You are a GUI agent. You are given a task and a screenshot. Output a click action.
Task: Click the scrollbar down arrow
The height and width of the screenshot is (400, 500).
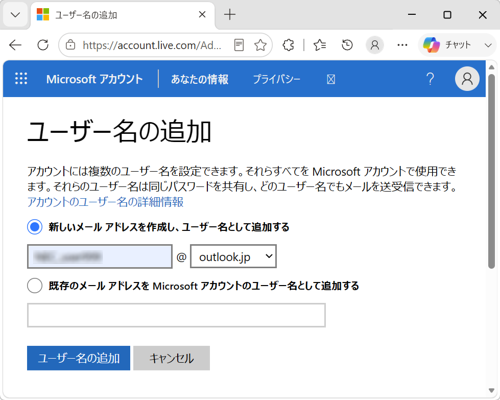pyautogui.click(x=491, y=390)
